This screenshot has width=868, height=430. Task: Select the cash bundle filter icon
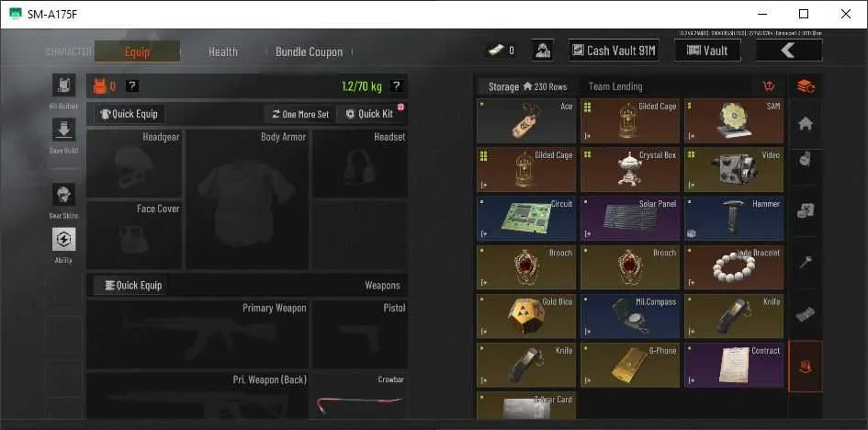(x=806, y=315)
